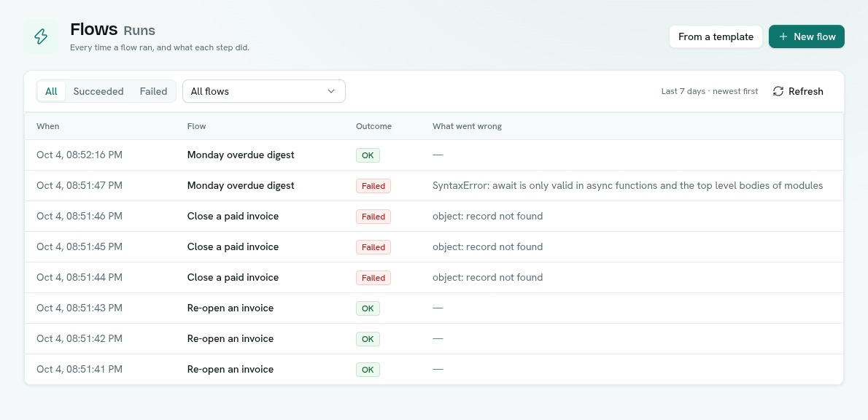Click timestamp Oct 4, 08:51:45 PM

click(x=80, y=246)
